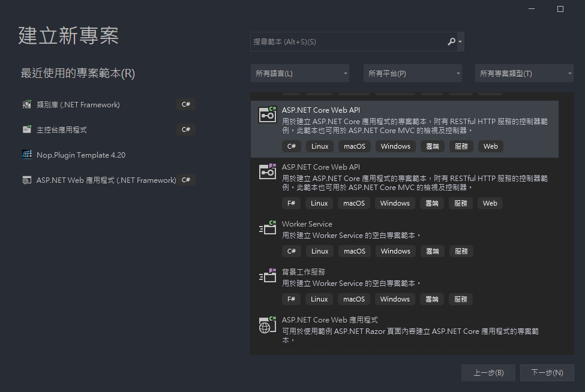Select the highlighted ASP.NET Core Web API title
The height and width of the screenshot is (392, 585).
point(321,110)
